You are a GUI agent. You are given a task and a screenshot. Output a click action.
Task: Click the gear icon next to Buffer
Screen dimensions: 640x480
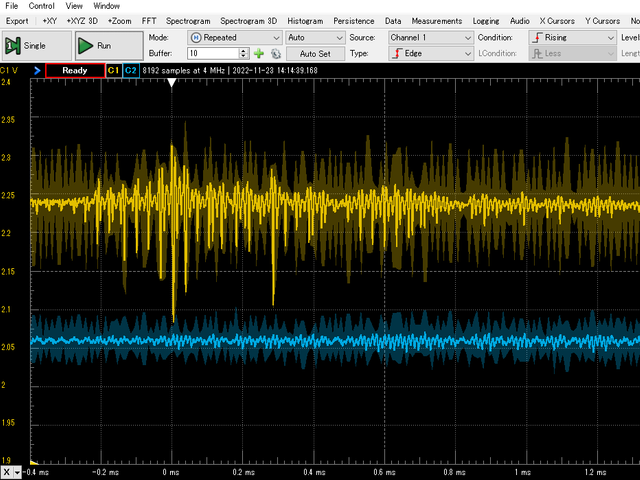276,53
